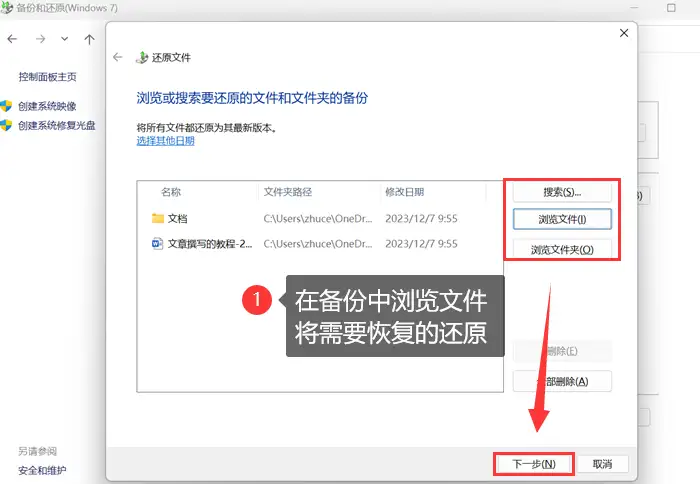Go forward in Control Panel window

tap(41, 39)
